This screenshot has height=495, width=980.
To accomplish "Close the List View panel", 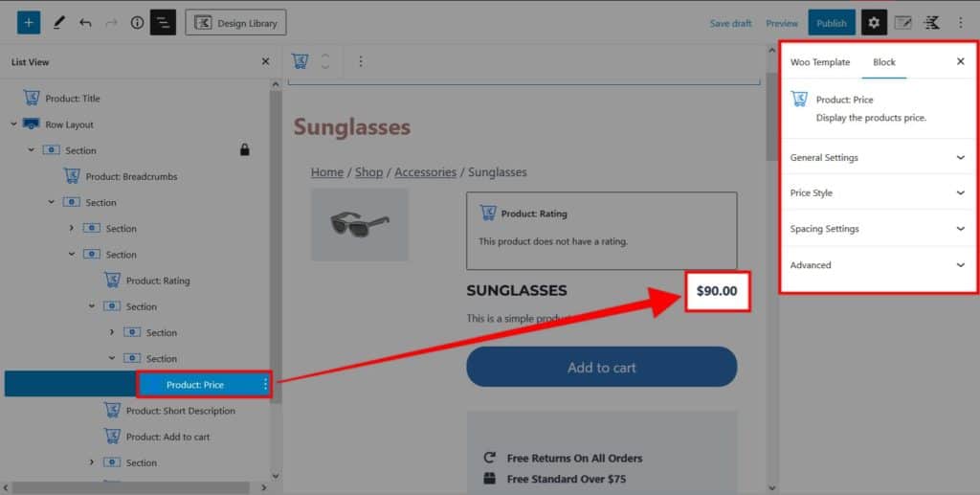I will 266,61.
